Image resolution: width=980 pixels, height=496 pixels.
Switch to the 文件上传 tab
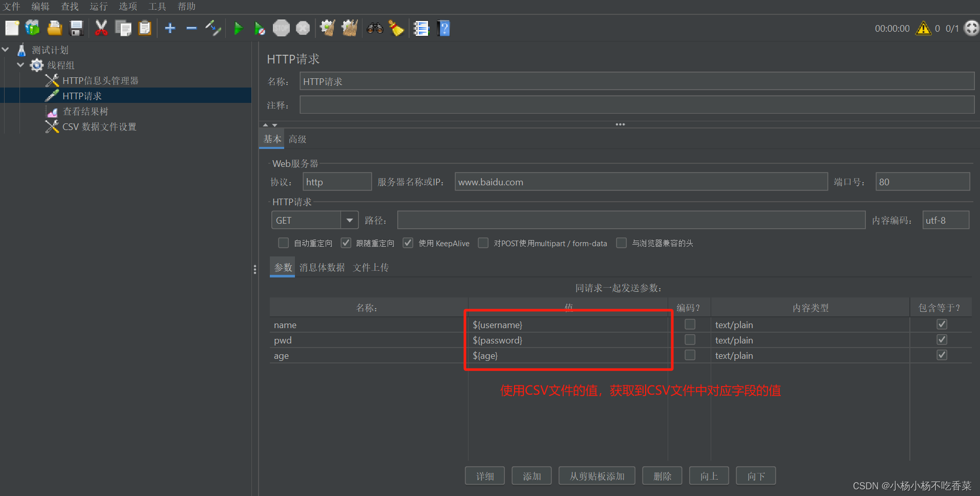(x=371, y=267)
